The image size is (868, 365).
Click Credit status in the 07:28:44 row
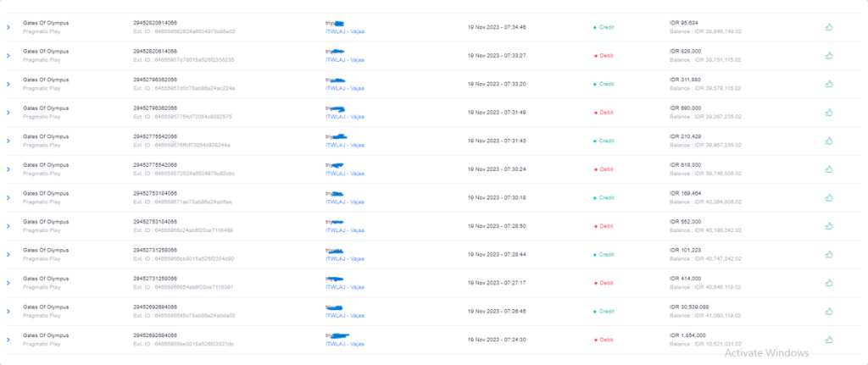click(x=606, y=254)
